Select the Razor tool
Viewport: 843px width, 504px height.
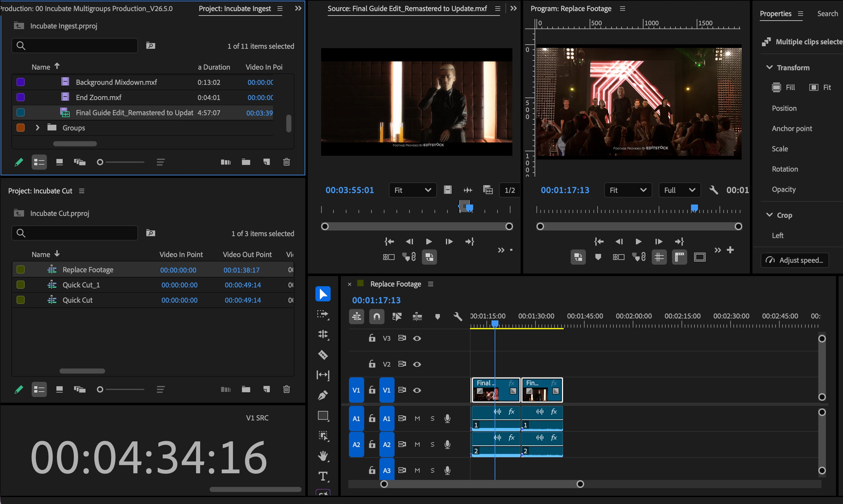(x=323, y=355)
